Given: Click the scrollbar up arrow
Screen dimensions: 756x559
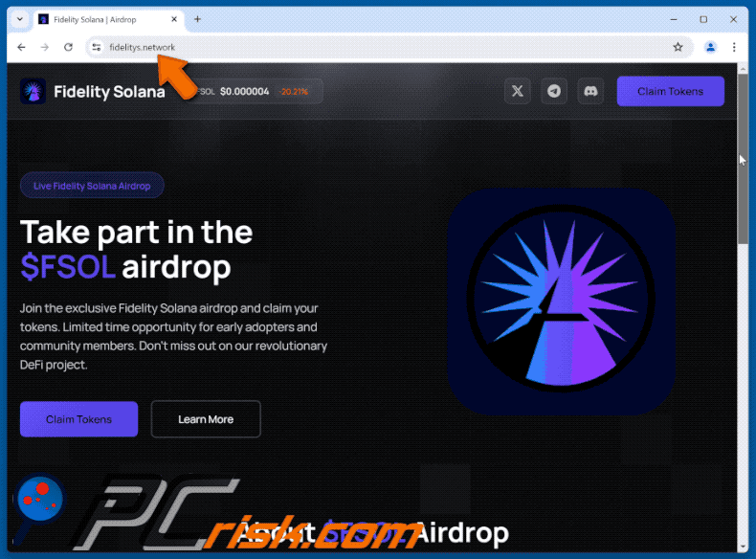Looking at the screenshot, I should pos(743,69).
